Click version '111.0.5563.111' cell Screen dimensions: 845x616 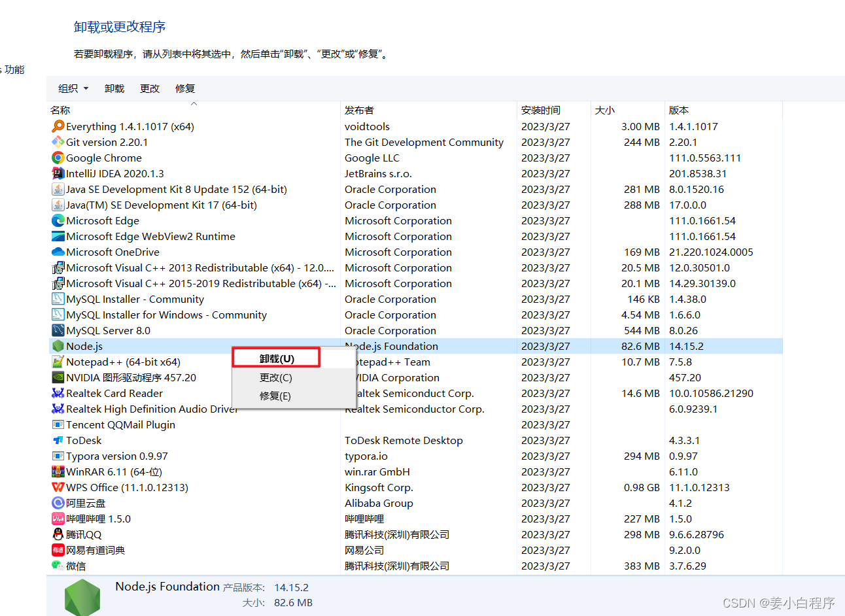[x=705, y=158]
